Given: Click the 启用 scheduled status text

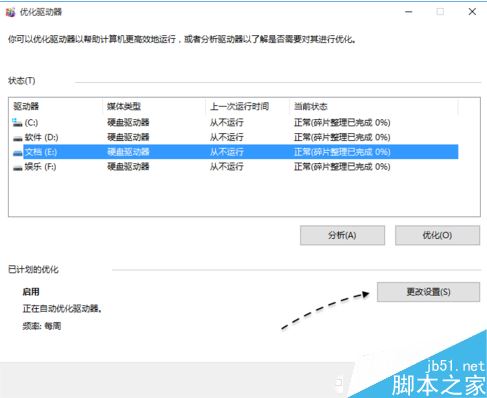Looking at the screenshot, I should pos(31,292).
